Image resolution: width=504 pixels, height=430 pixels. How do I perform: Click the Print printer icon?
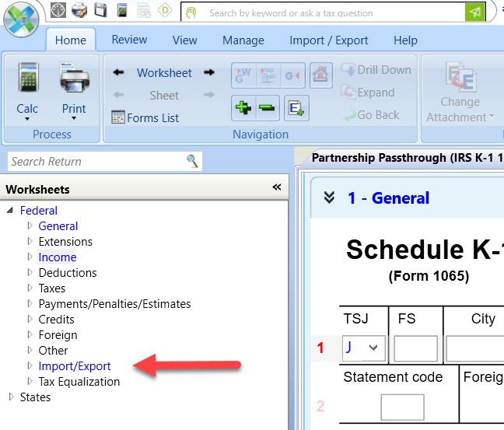74,79
